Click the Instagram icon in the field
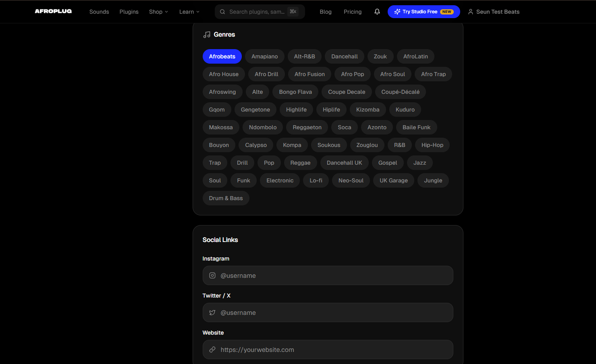 (212, 275)
